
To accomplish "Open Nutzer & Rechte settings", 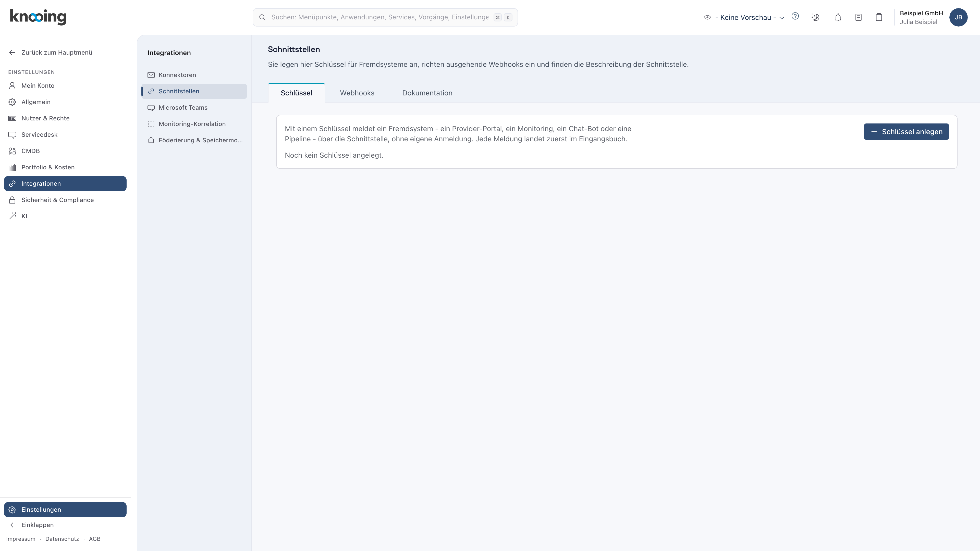I will coord(65,118).
